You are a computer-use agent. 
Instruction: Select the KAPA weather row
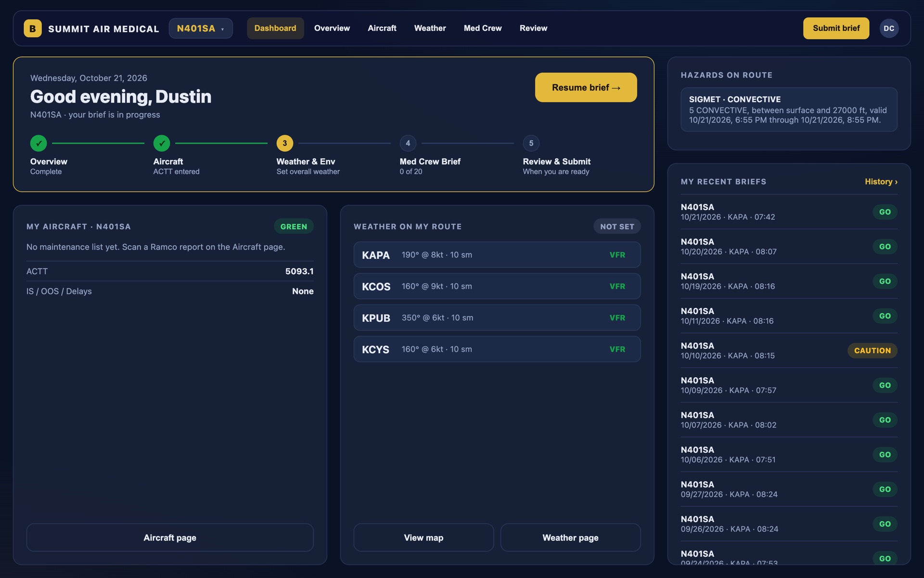(x=497, y=255)
